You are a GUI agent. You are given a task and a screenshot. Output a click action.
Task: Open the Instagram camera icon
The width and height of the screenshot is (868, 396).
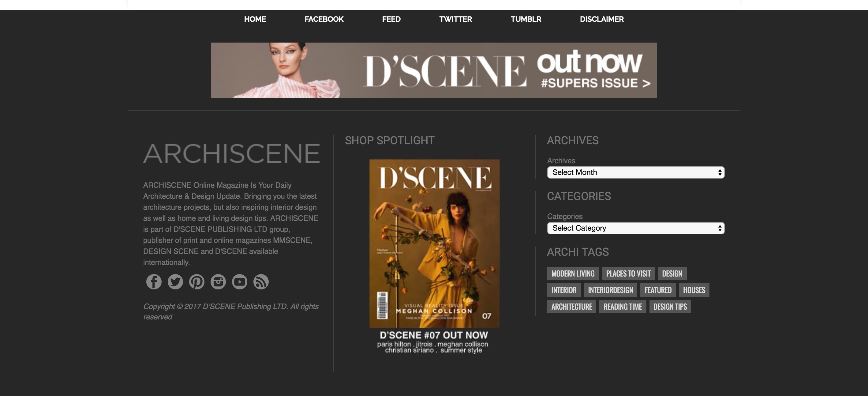click(x=218, y=282)
